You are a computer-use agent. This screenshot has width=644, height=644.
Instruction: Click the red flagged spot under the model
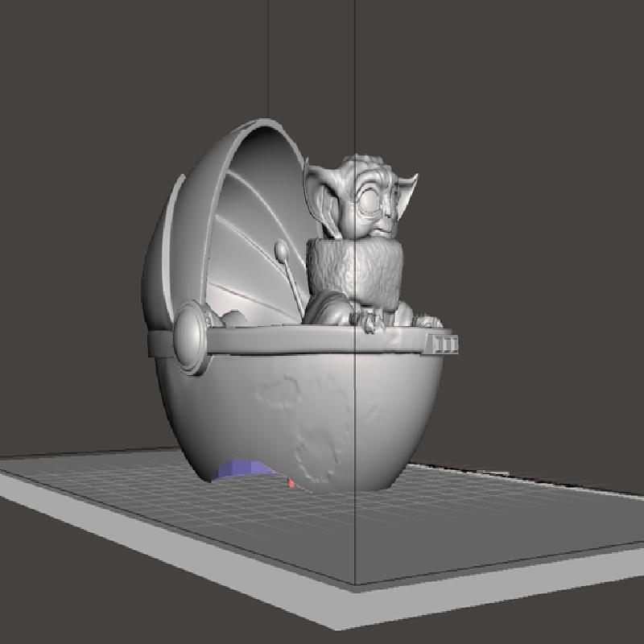tap(291, 482)
